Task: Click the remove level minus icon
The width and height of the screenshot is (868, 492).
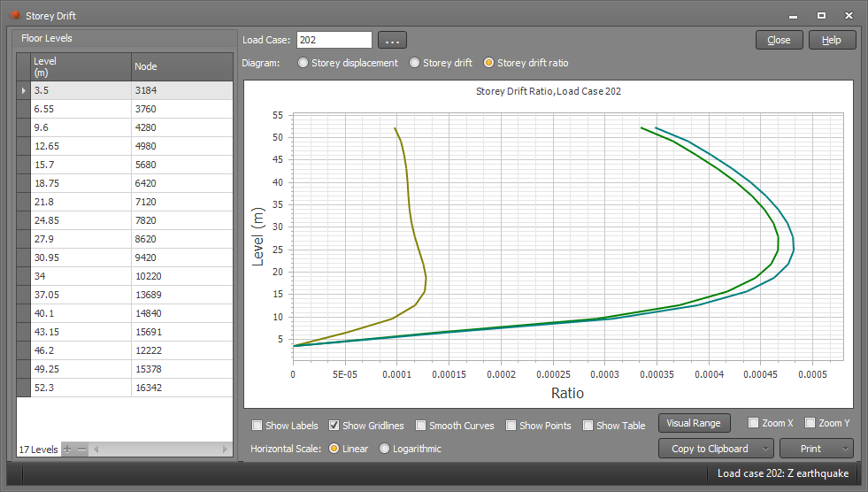Action: coord(82,450)
